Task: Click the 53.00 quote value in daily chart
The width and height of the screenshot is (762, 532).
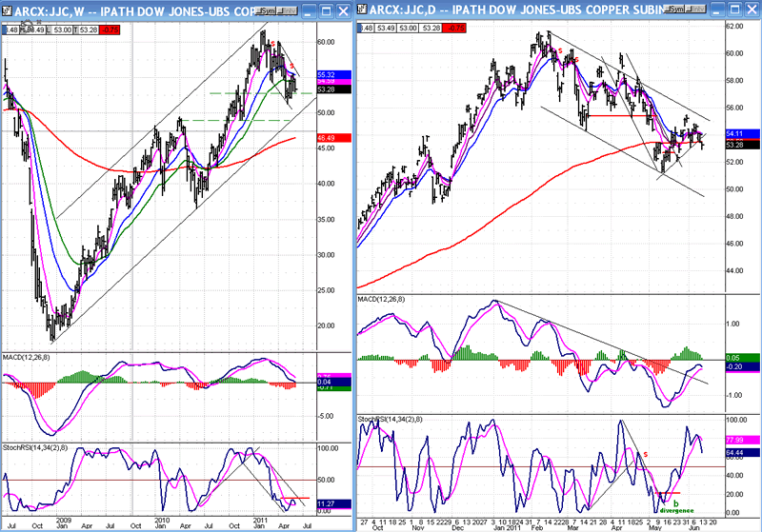Action: (409, 29)
